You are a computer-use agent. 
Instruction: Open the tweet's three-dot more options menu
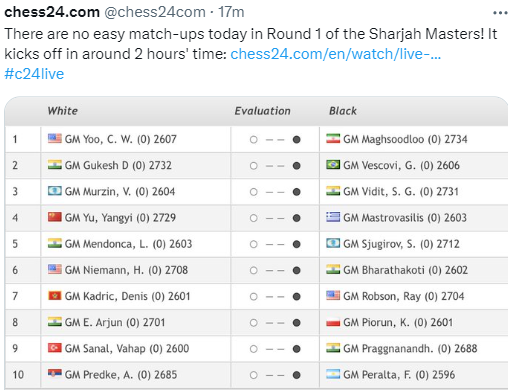click(x=500, y=13)
